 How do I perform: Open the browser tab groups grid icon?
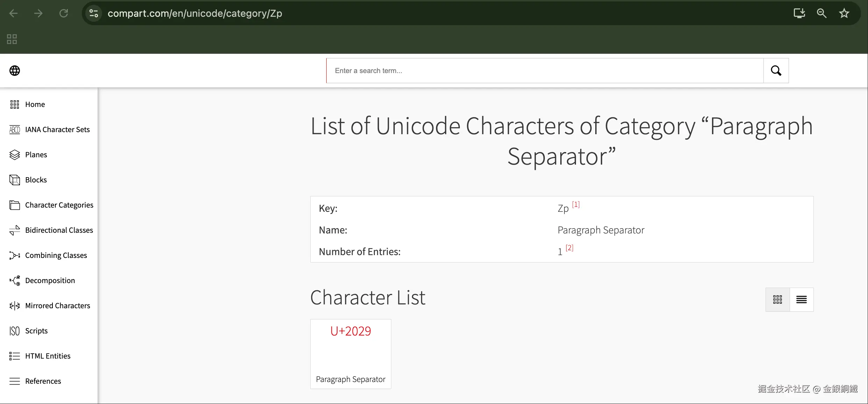[x=12, y=39]
